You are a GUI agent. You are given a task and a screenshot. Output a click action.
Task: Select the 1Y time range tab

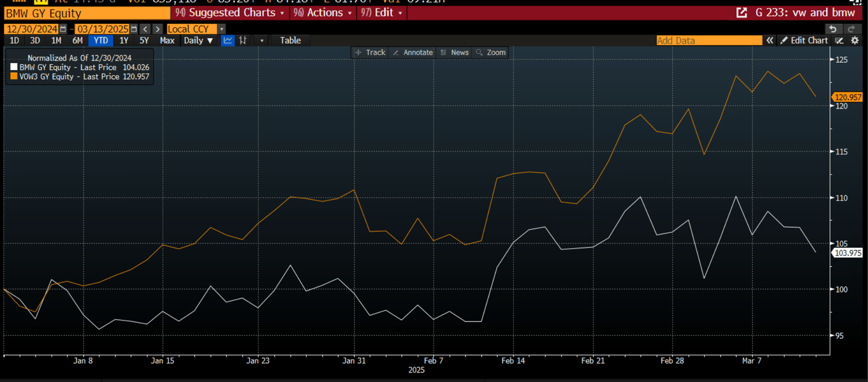coord(124,40)
